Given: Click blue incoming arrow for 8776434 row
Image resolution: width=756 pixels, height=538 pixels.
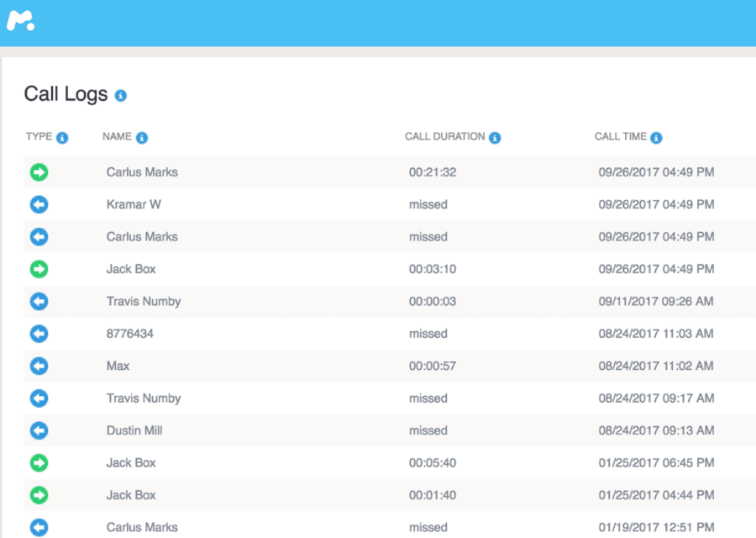Looking at the screenshot, I should [39, 334].
